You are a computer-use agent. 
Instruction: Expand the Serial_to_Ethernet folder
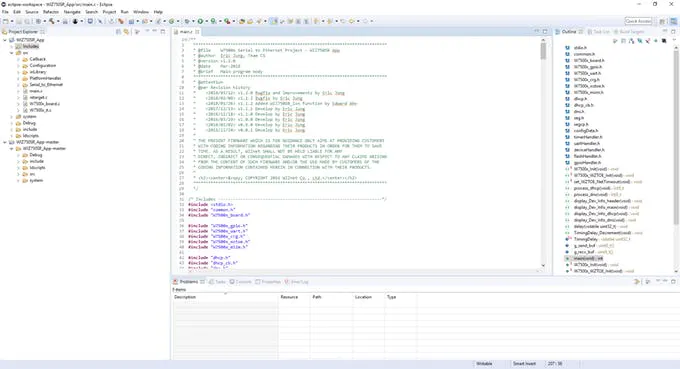tap(18, 85)
